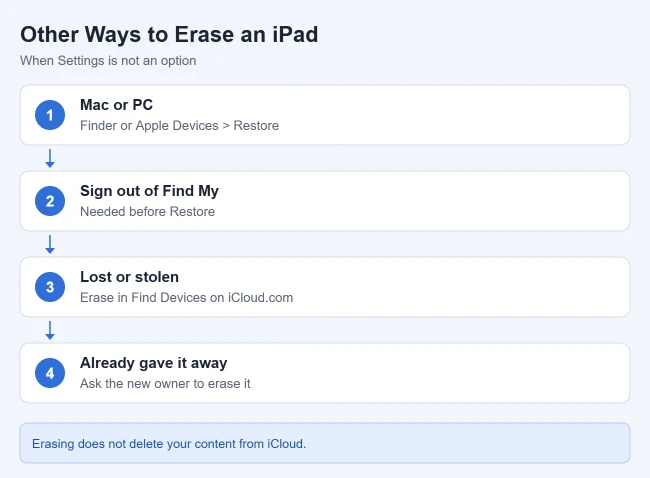The image size is (650, 478).
Task: Select the 'Sign out of Find My' heading
Action: [149, 191]
